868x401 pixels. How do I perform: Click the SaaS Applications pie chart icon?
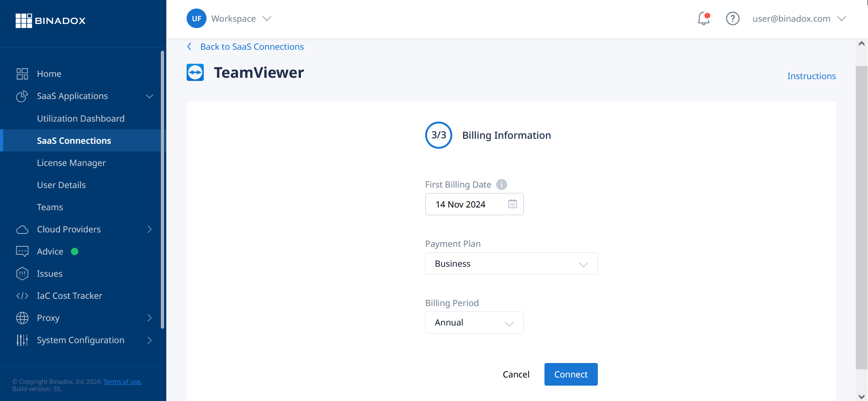click(22, 96)
